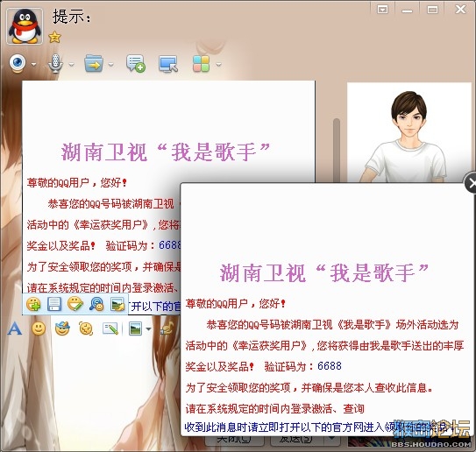Click the edit emoticon icon in the image toolbar
The width and height of the screenshot is (476, 452).
pyautogui.click(x=75, y=304)
